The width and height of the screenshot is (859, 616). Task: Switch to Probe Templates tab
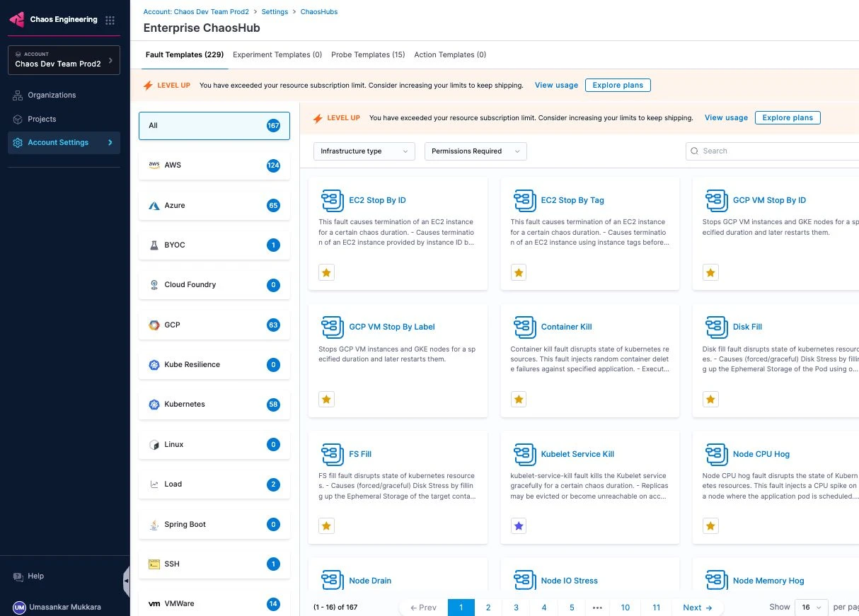[368, 54]
